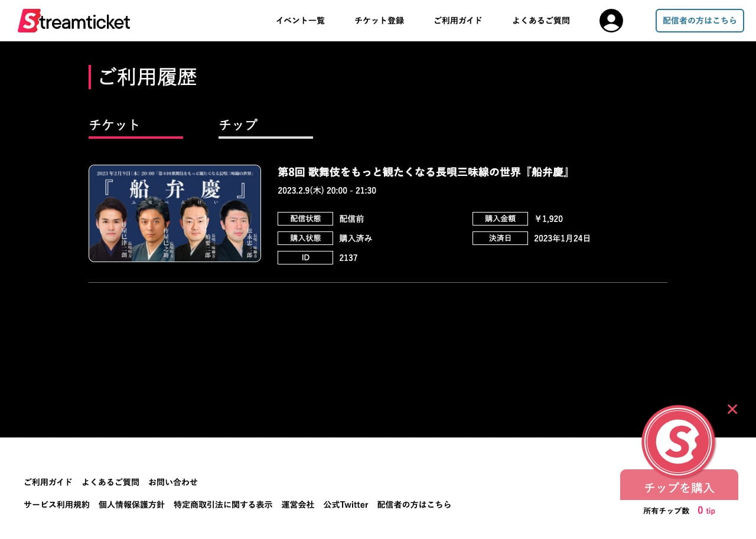Open 公式Twitter in the footer

click(346, 505)
